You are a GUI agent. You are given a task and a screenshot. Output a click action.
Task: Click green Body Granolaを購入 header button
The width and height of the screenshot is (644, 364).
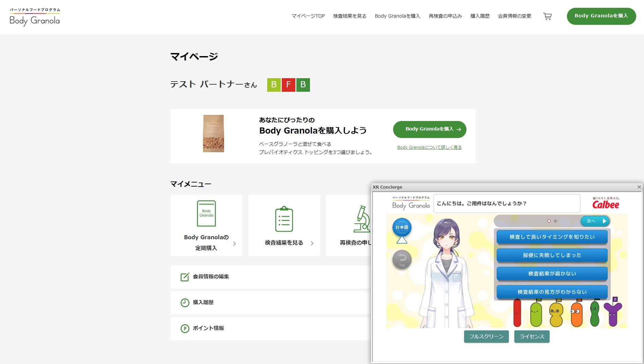(x=601, y=16)
